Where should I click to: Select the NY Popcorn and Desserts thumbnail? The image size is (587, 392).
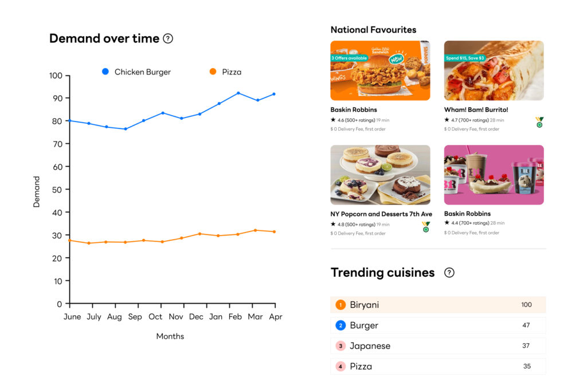click(380, 175)
